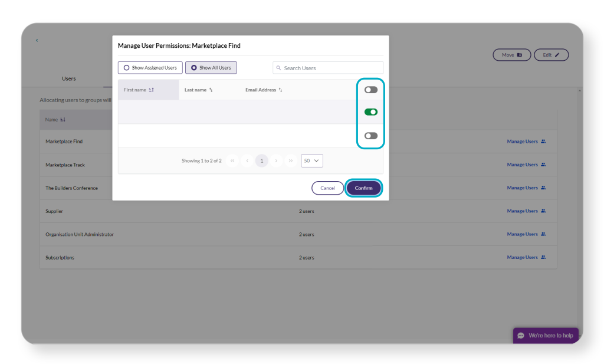
Task: Click the pencil icon in the Edit button
Action: (558, 54)
